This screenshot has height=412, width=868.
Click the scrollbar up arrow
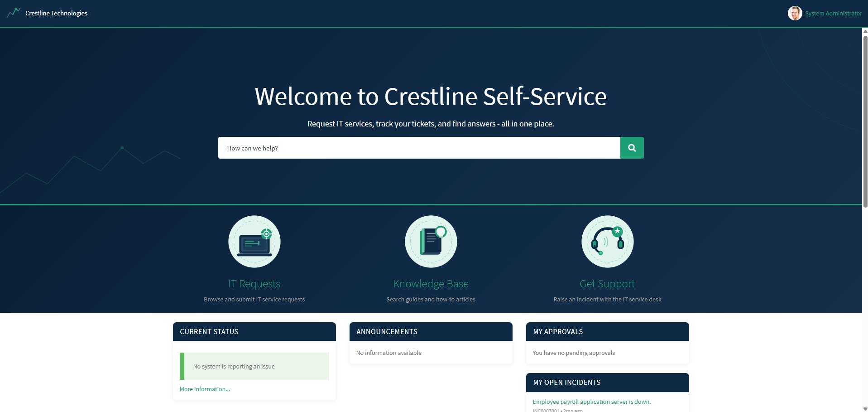click(865, 31)
